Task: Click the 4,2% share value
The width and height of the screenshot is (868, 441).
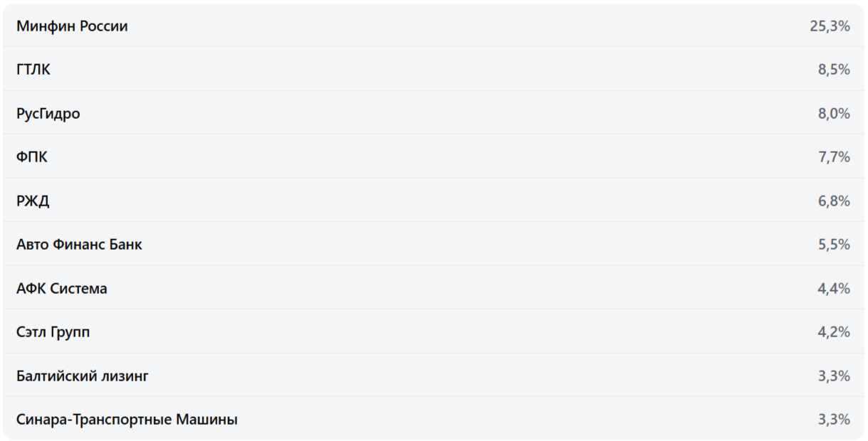Action: (834, 332)
